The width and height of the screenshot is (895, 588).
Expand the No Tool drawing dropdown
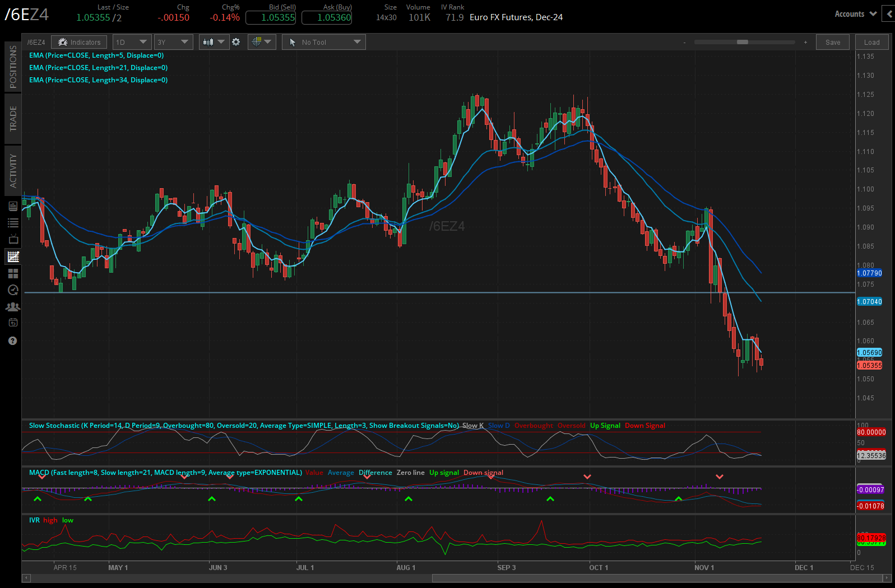pos(324,42)
